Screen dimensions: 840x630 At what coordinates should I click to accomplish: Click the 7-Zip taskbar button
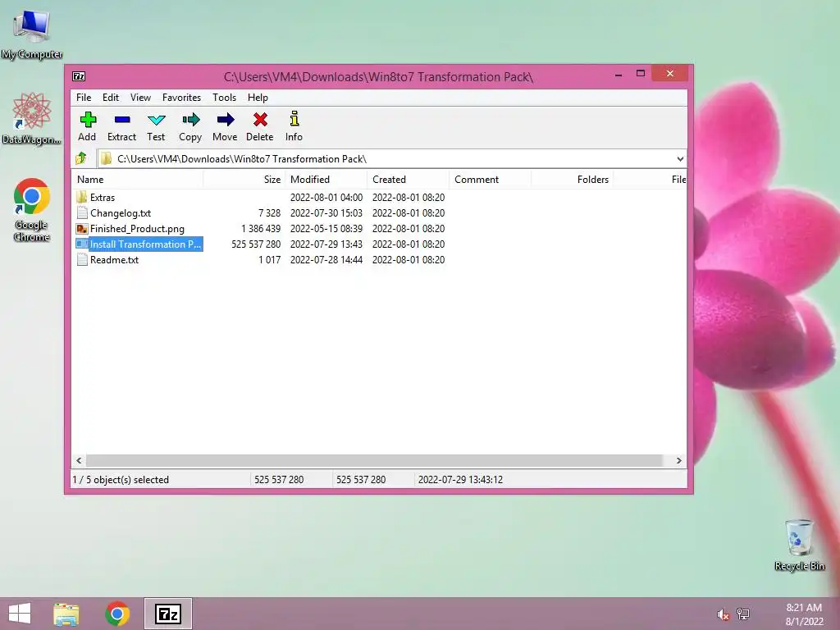click(167, 614)
